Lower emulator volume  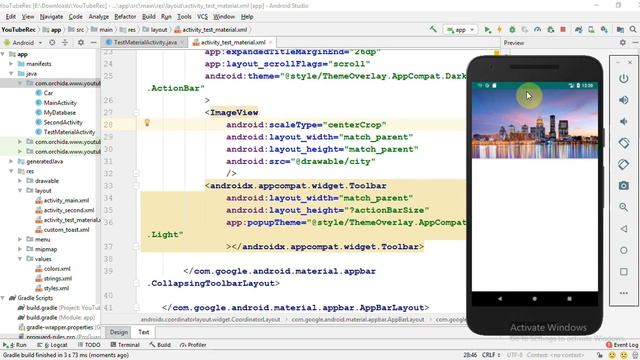[623, 122]
